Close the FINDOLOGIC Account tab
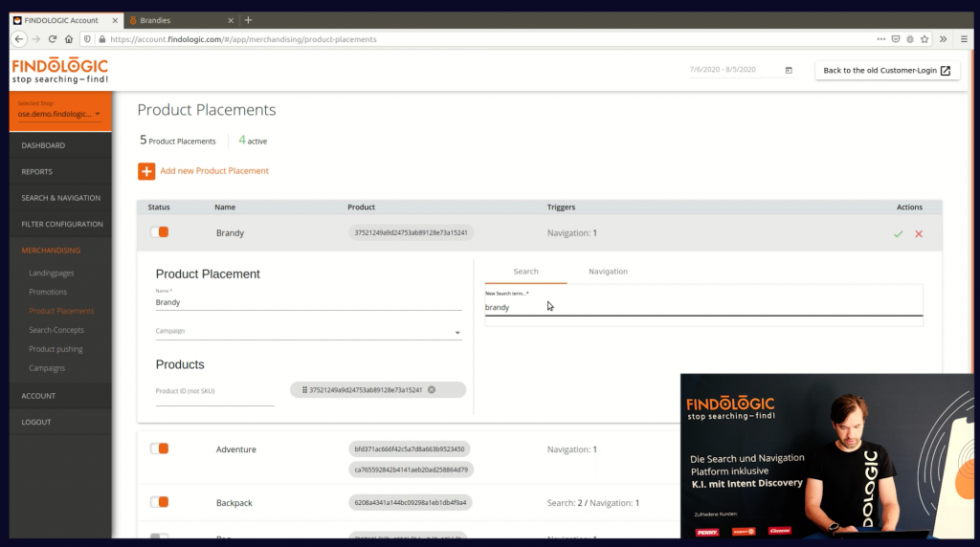The width and height of the screenshot is (980, 547). coord(115,20)
